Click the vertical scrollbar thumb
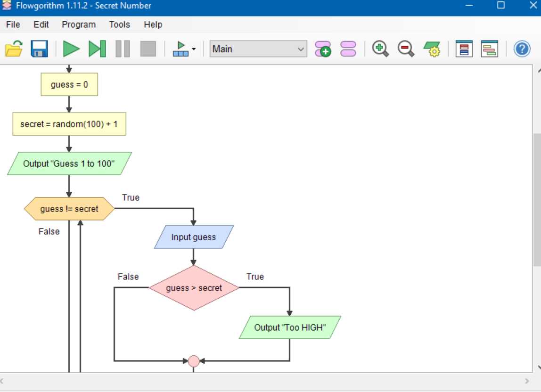This screenshot has width=541, height=392. (537, 199)
